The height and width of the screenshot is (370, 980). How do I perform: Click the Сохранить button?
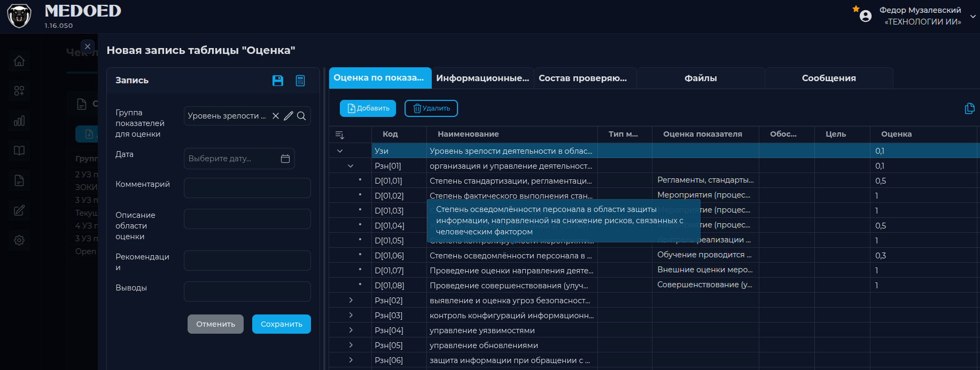click(x=282, y=324)
